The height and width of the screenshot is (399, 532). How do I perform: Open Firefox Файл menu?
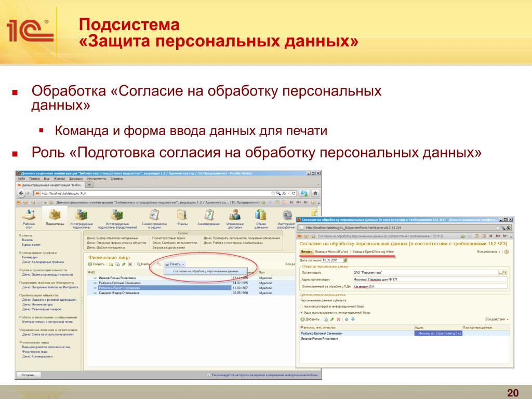coord(21,179)
